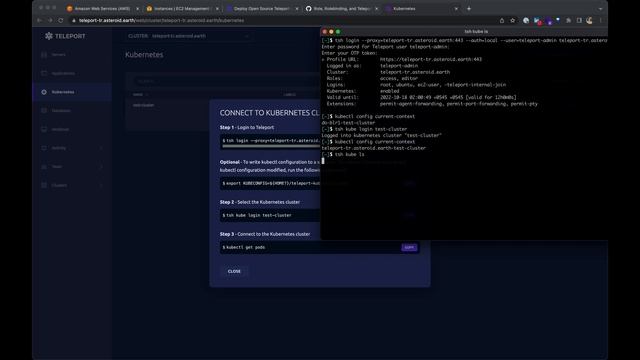Screen dimensions: 640x360
Task: Click the yellow minimize button on terminal
Action: 331,31
